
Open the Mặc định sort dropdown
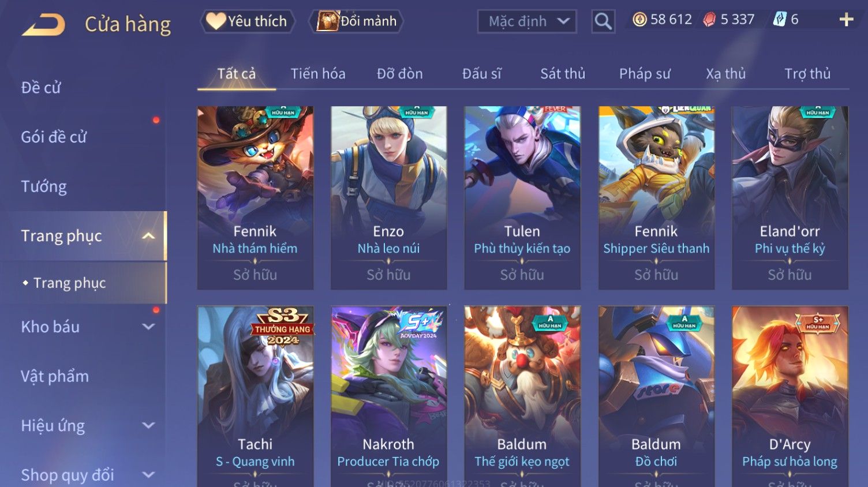(x=527, y=22)
